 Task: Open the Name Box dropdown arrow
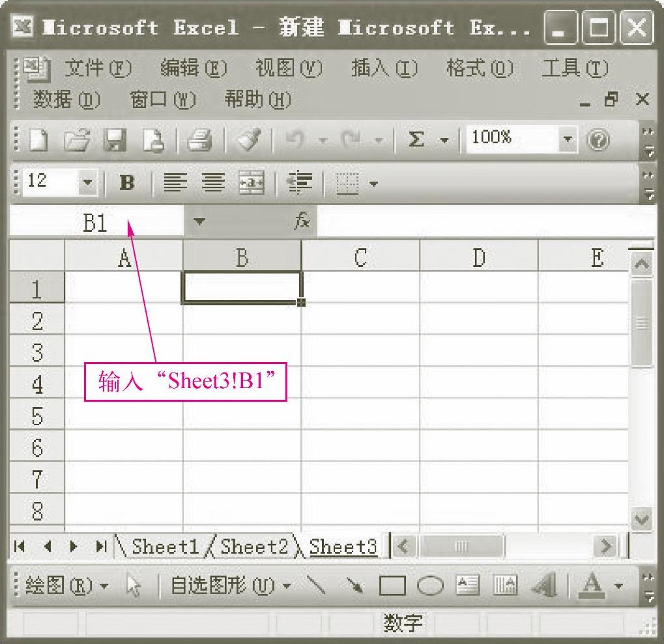(x=199, y=221)
